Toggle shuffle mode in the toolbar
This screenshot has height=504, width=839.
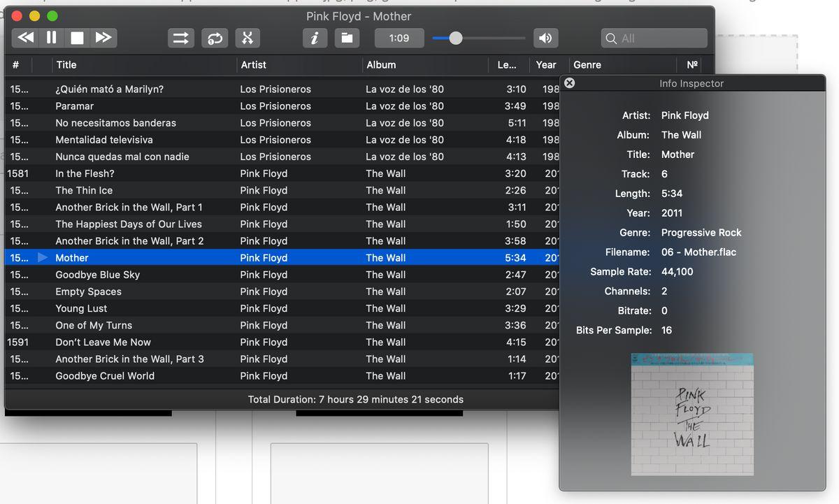coord(181,38)
